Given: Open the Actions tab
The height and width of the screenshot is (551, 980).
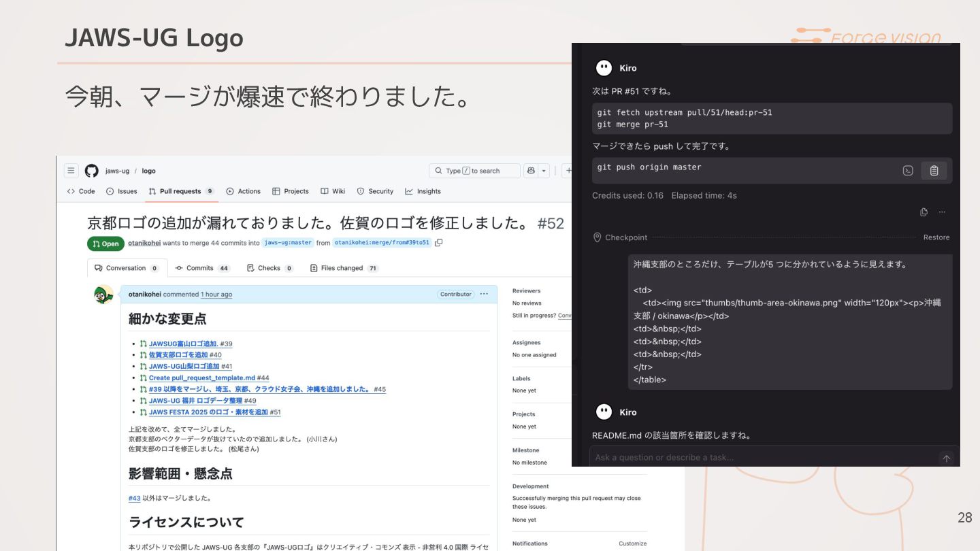Looking at the screenshot, I should click(x=244, y=191).
